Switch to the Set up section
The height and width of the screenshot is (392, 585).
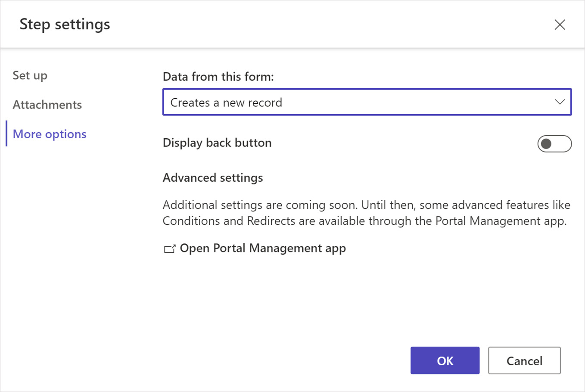point(30,75)
